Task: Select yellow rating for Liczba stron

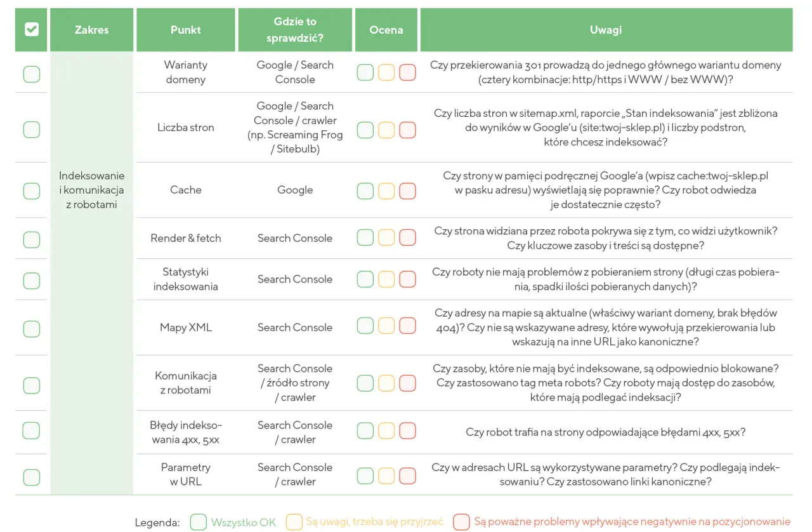Action: [386, 130]
